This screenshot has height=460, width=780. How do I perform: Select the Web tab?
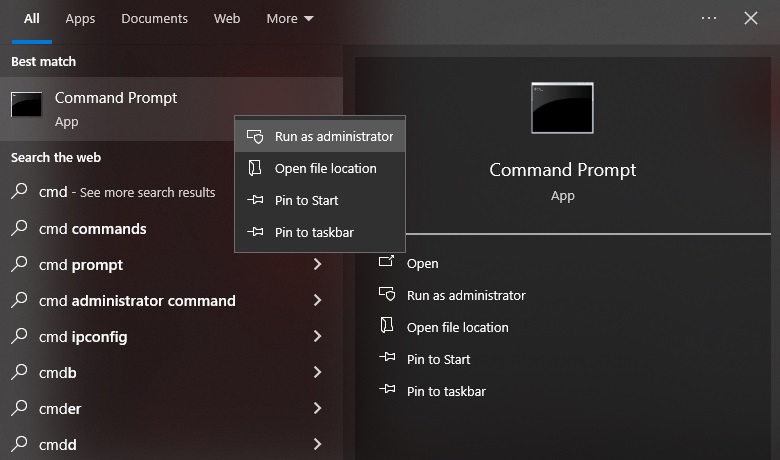coord(227,19)
